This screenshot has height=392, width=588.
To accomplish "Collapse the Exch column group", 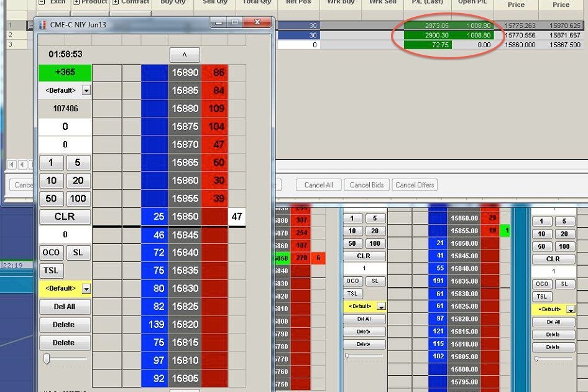I will tap(41, 2).
